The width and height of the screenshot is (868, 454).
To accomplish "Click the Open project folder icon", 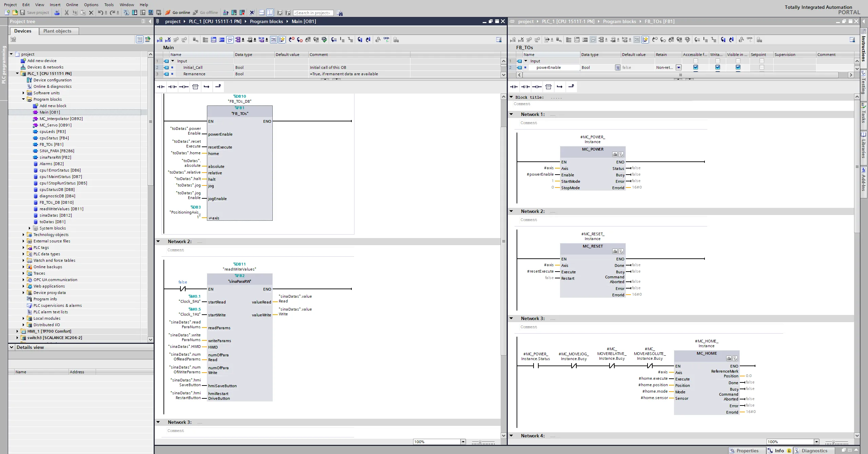I will click(15, 13).
